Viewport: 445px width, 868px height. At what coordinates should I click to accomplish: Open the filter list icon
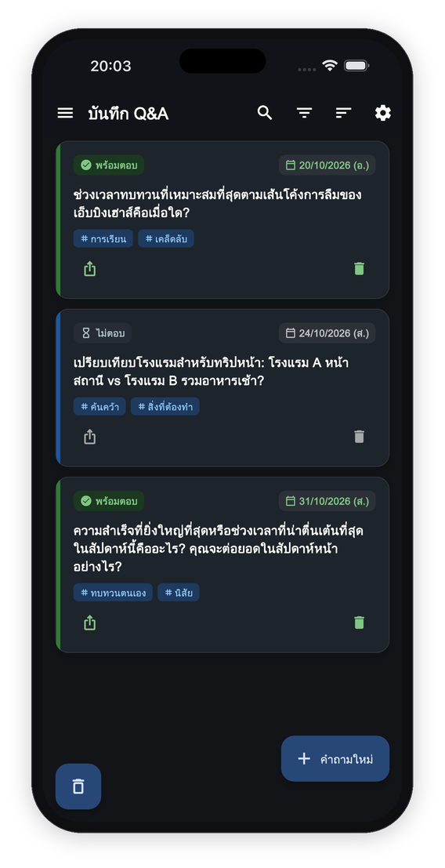coord(304,114)
